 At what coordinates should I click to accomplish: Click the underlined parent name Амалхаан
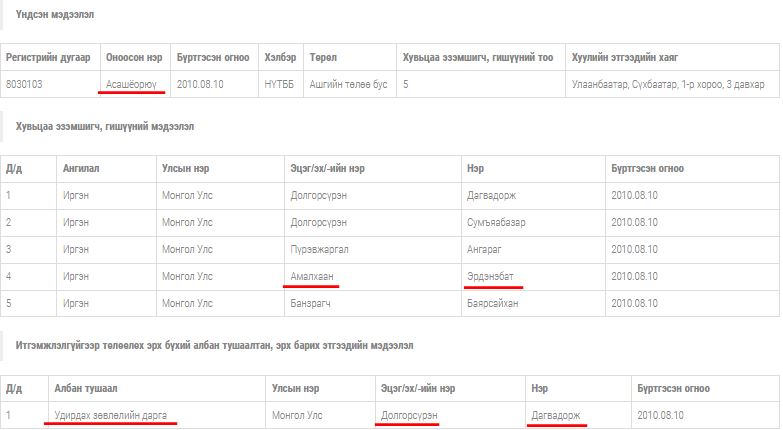pyautogui.click(x=311, y=276)
